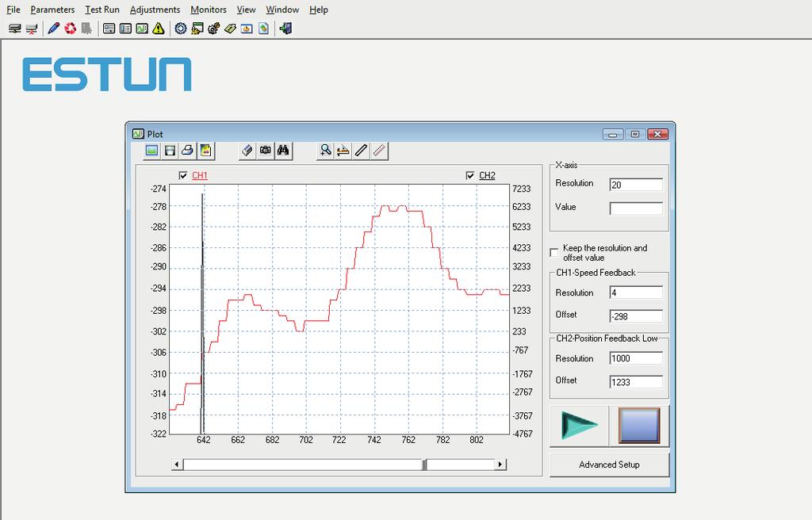This screenshot has height=520, width=812.
Task: Click the window with yellow figure icon
Action: click(197, 29)
